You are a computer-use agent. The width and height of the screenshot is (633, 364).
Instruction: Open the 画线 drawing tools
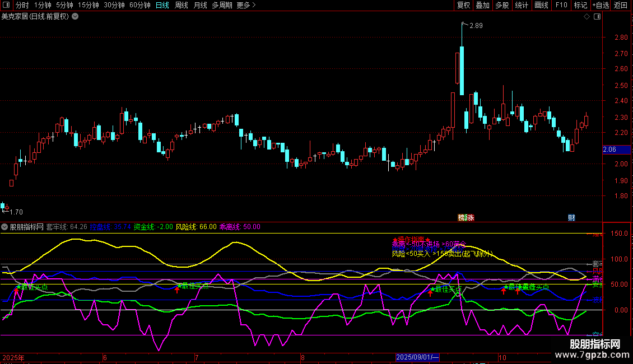(541, 6)
